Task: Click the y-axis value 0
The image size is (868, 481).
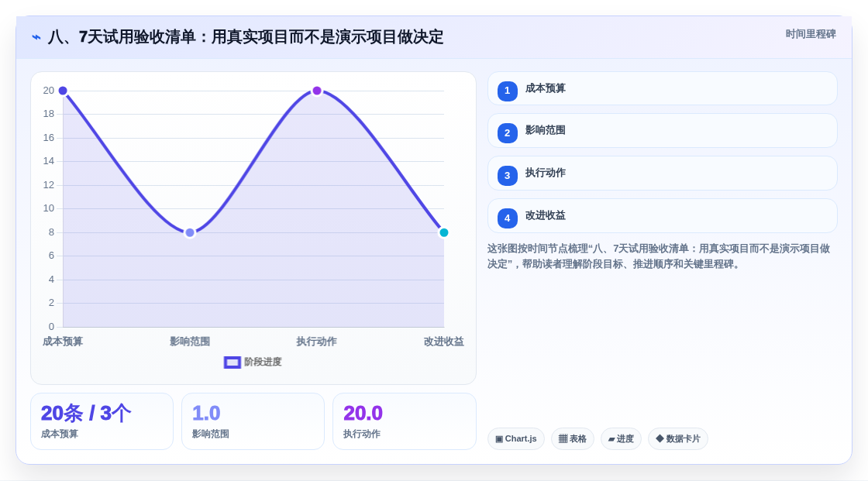Action: (x=51, y=327)
